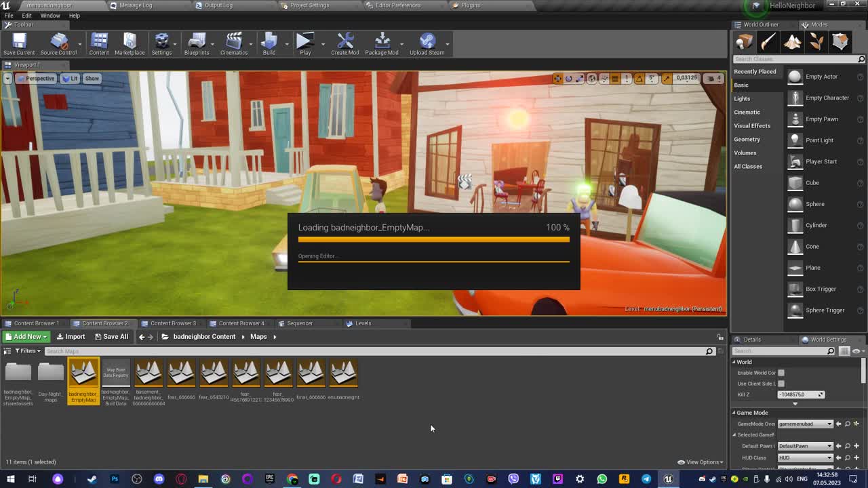Select the badneighbor_EmptyMap thumbnail
This screenshot has height=488, width=868.
point(83,373)
